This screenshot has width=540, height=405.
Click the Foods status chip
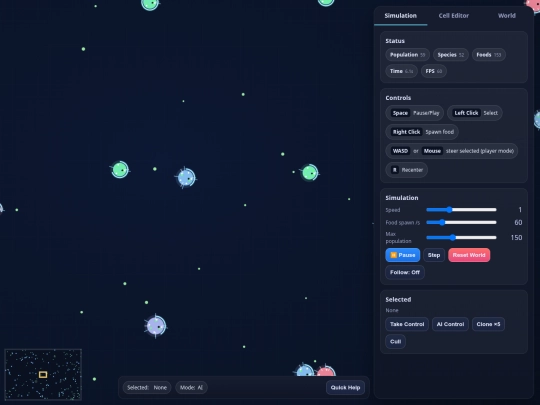pos(488,55)
